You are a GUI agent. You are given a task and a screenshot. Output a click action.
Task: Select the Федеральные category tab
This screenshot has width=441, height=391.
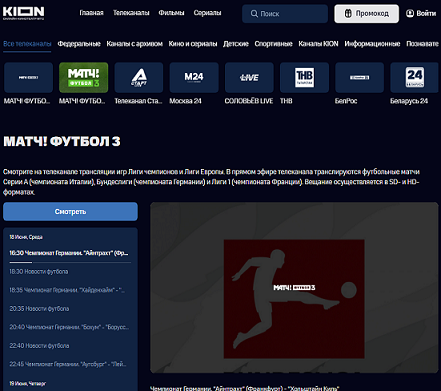click(79, 44)
